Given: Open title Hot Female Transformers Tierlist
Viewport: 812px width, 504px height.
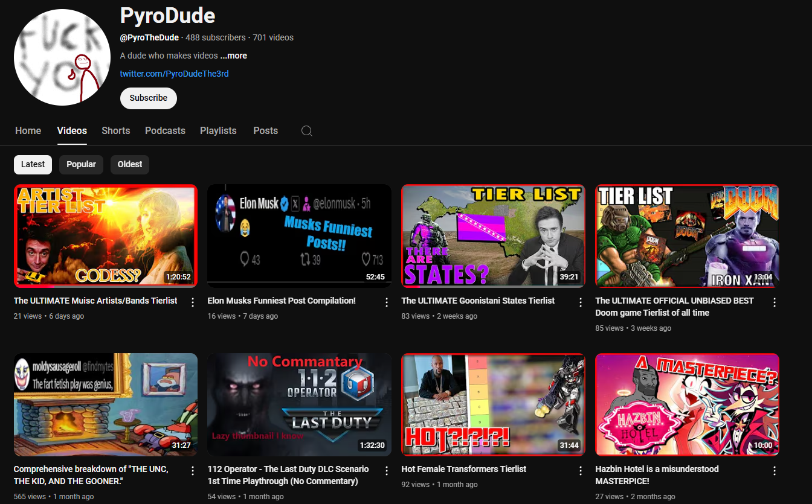Looking at the screenshot, I should point(464,469).
